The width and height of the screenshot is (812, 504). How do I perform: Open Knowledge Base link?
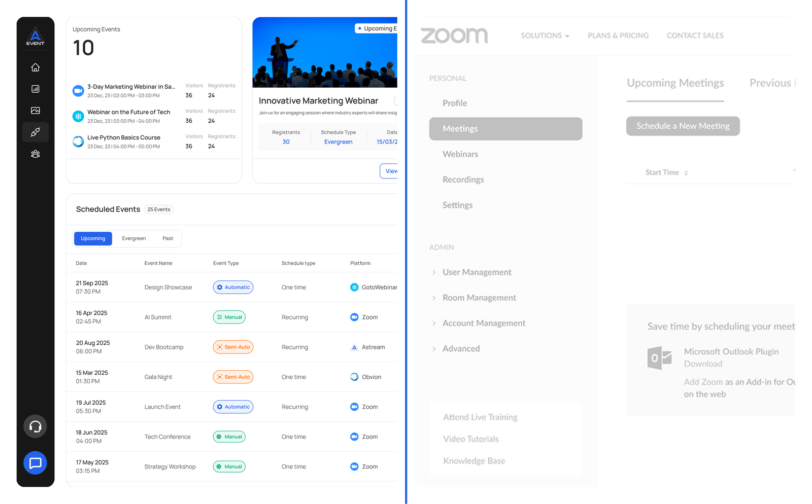click(474, 461)
